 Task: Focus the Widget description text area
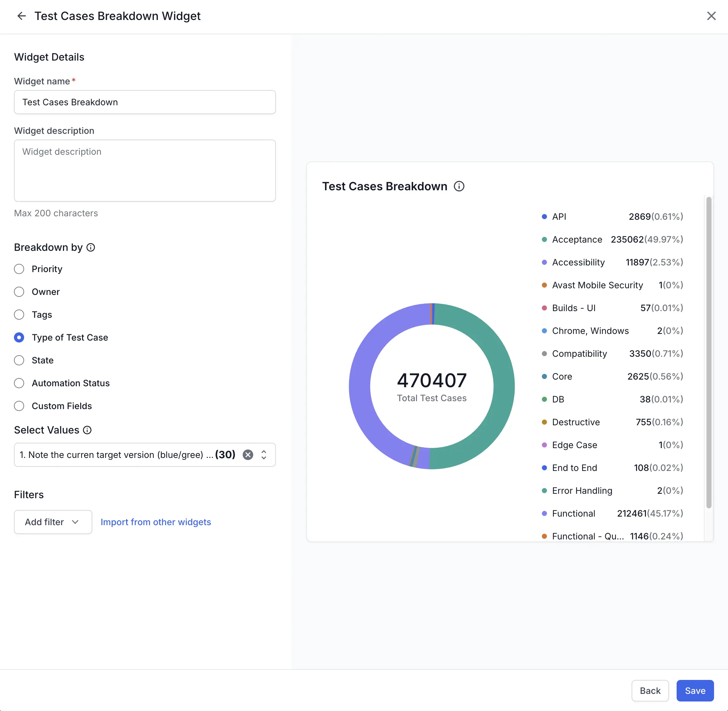pos(145,171)
